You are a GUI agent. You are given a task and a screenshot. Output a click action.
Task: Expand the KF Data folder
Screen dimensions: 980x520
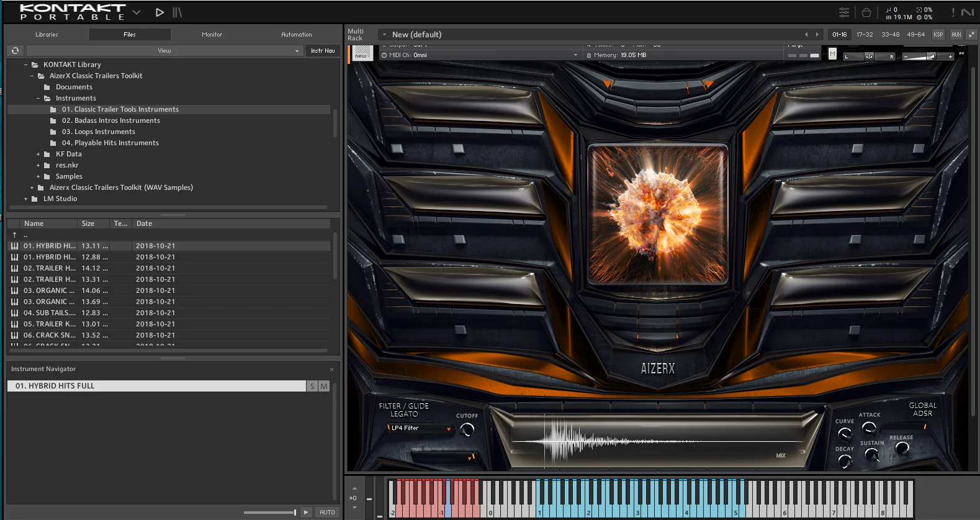click(x=38, y=155)
